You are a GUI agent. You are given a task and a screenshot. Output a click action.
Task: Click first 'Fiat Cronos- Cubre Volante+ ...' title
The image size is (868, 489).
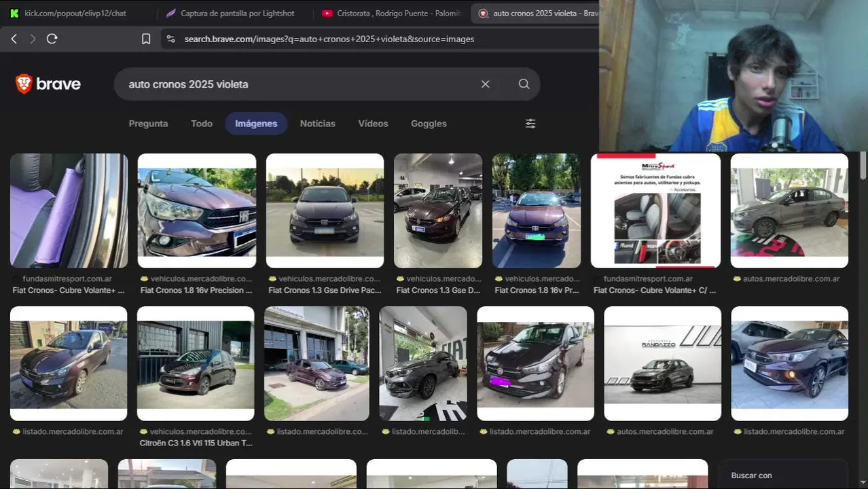pos(69,290)
